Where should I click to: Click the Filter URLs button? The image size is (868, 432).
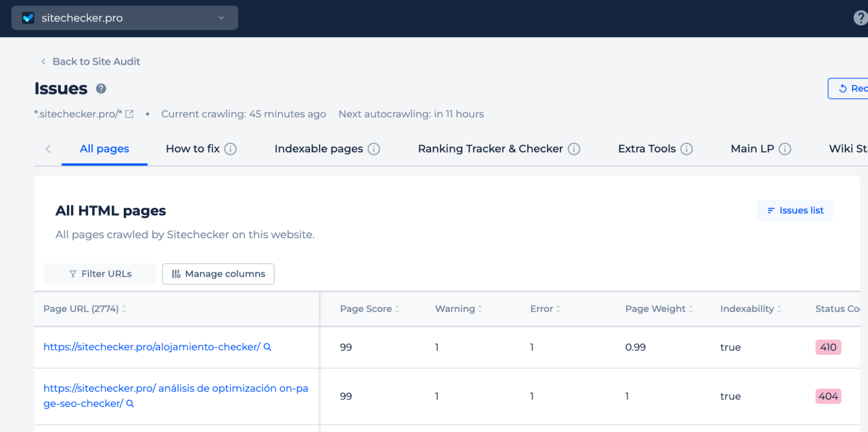coord(99,274)
